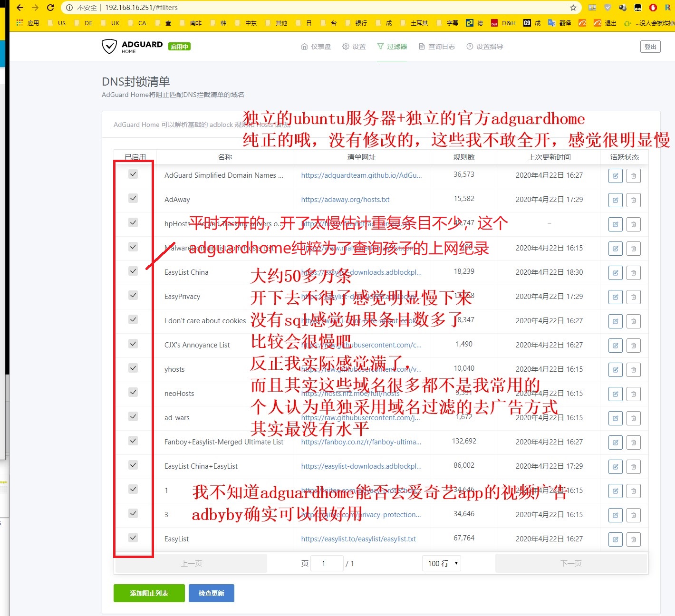
Task: Select the rule count "36,573"
Action: click(464, 174)
